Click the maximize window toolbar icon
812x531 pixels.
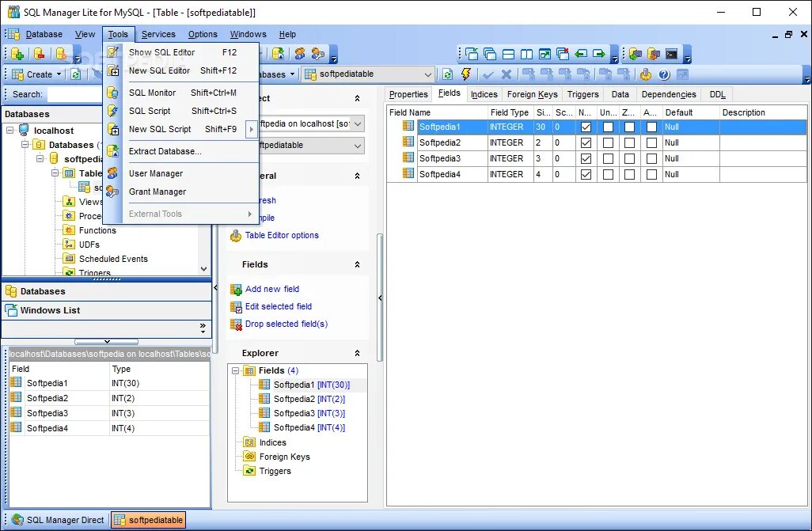pyautogui.click(x=544, y=54)
